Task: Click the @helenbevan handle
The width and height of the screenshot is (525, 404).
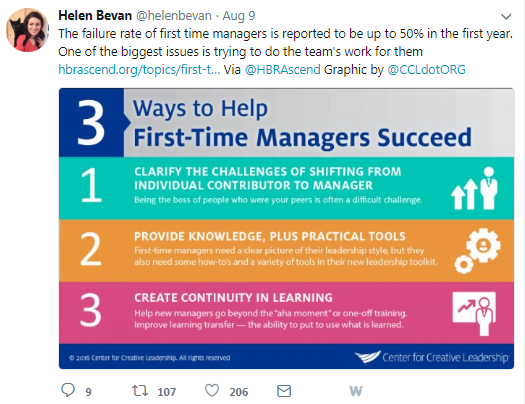Action: coord(173,16)
